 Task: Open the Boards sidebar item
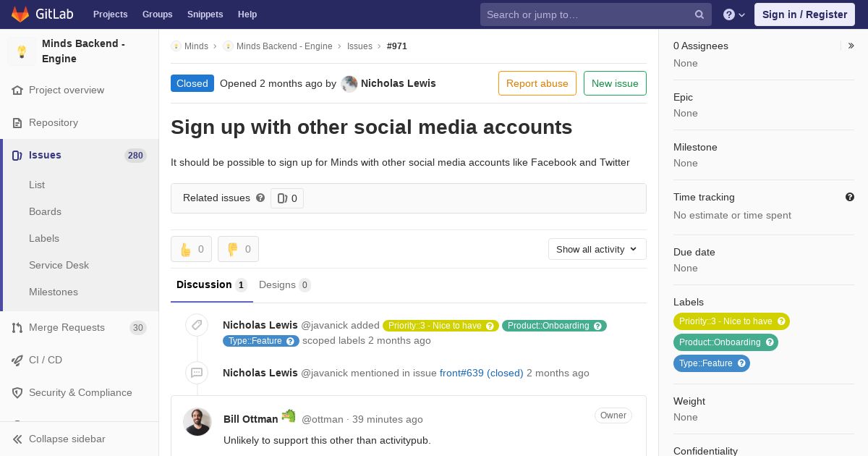tap(45, 211)
